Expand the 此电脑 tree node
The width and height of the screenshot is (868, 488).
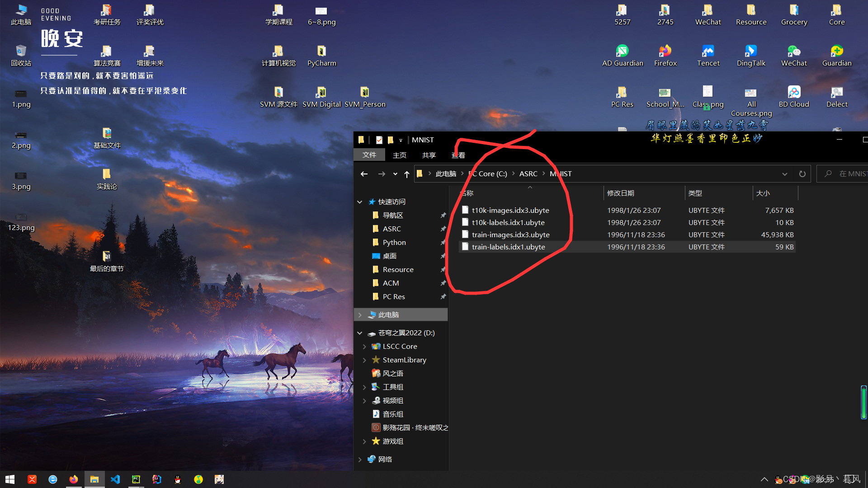[360, 315]
